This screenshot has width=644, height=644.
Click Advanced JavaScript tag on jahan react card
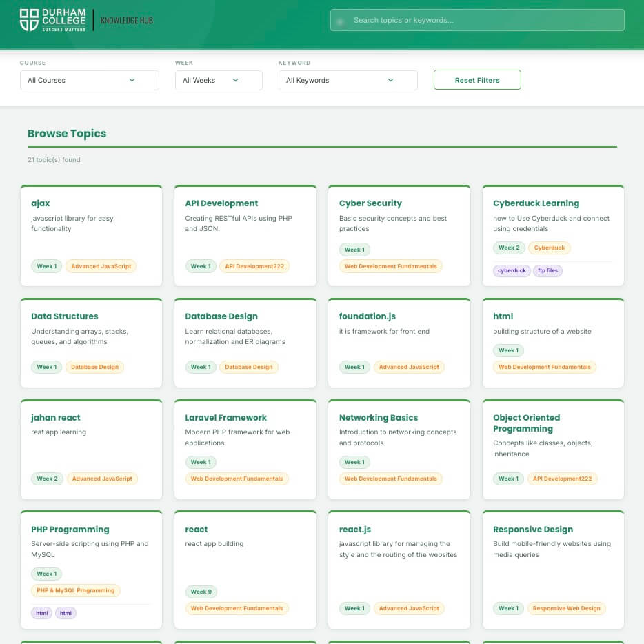pyautogui.click(x=102, y=479)
